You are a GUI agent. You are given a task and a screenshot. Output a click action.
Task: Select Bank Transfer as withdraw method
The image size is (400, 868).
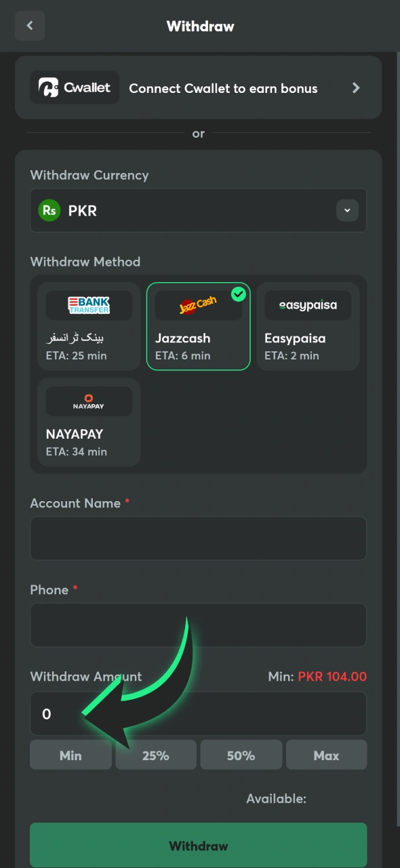(x=88, y=326)
